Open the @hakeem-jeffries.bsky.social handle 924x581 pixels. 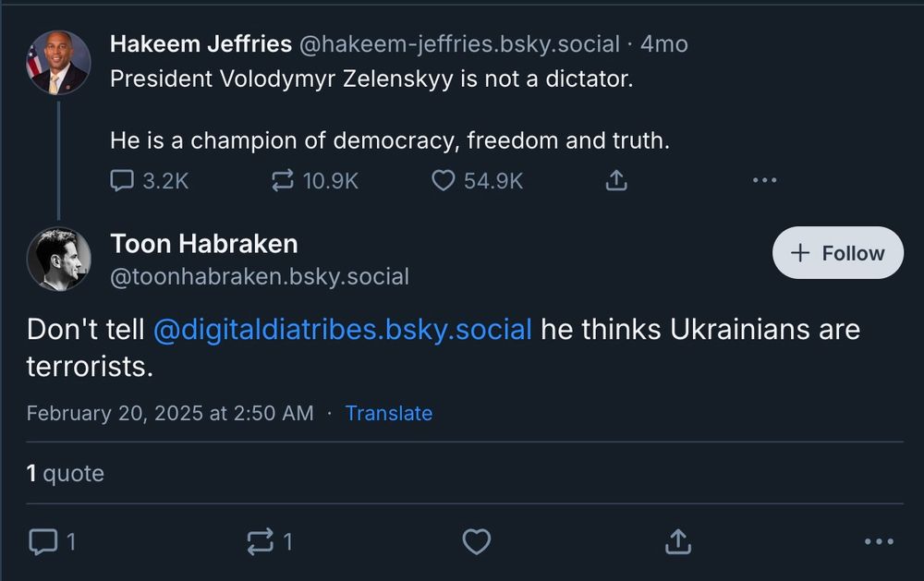[x=459, y=43]
